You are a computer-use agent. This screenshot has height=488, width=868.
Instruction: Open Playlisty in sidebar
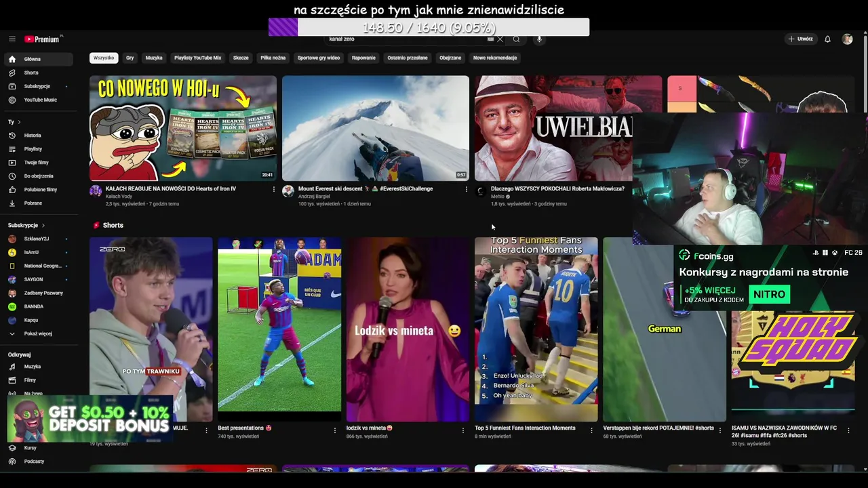[x=39, y=149]
